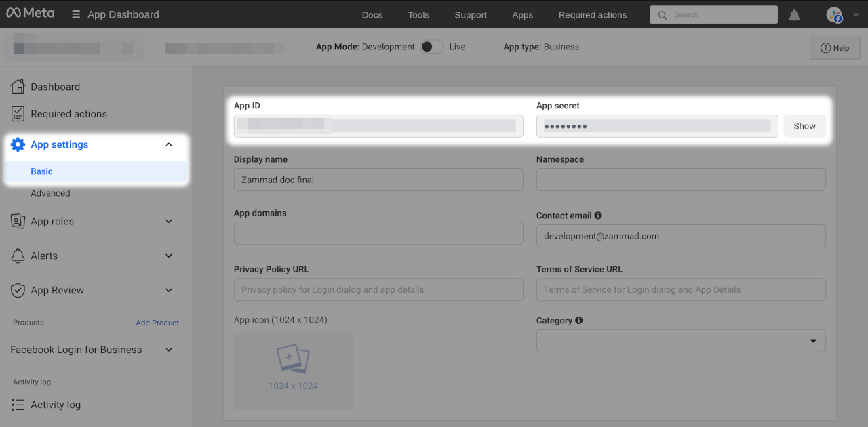Screen dimensions: 868x427
Task: Open the App Dashboard hamburger menu
Action: tap(76, 14)
